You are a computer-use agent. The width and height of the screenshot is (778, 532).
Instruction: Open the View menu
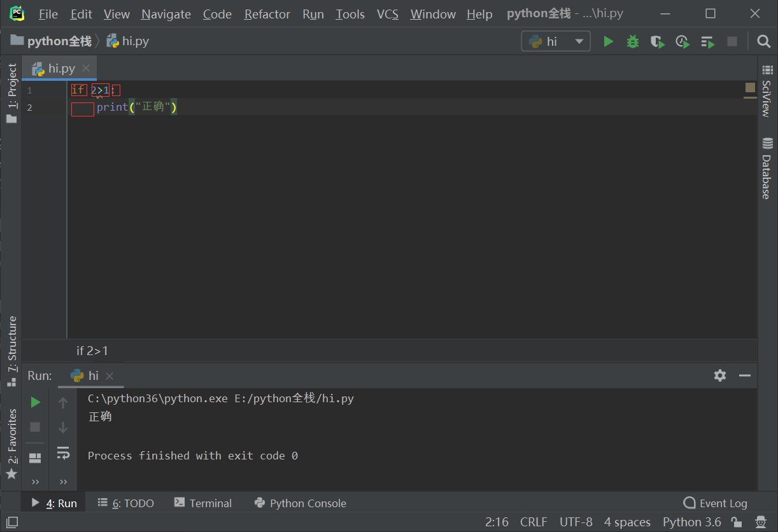coord(117,14)
